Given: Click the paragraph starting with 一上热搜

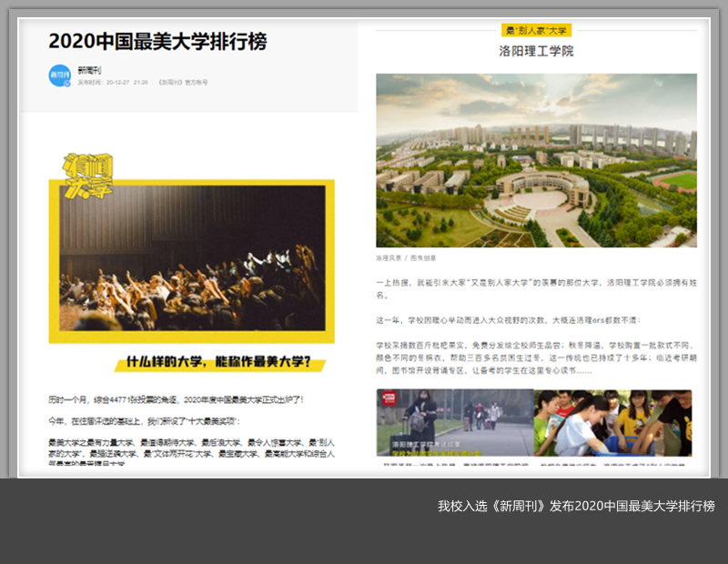Looking at the screenshot, I should point(536,289).
